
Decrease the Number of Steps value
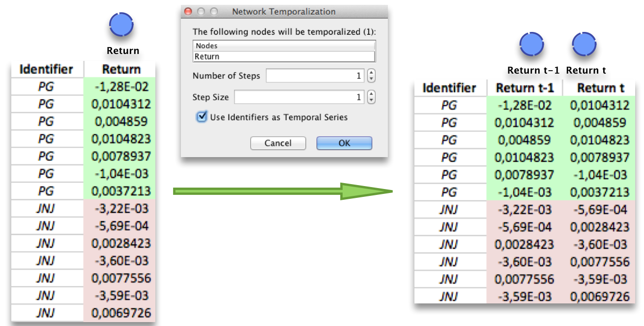coord(371,79)
